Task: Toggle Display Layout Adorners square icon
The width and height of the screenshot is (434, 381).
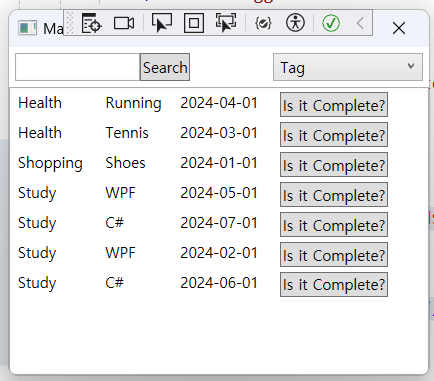Action: pos(194,23)
